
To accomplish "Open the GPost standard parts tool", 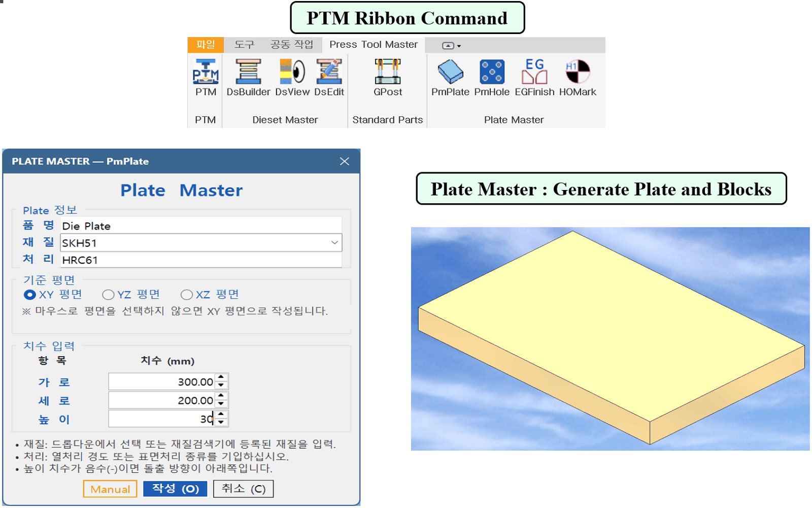I will coord(388,78).
